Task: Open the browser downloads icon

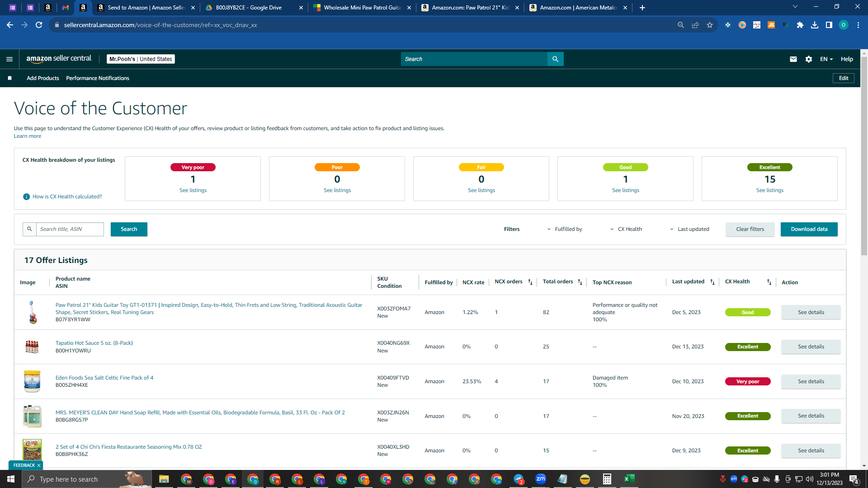Action: click(x=815, y=25)
